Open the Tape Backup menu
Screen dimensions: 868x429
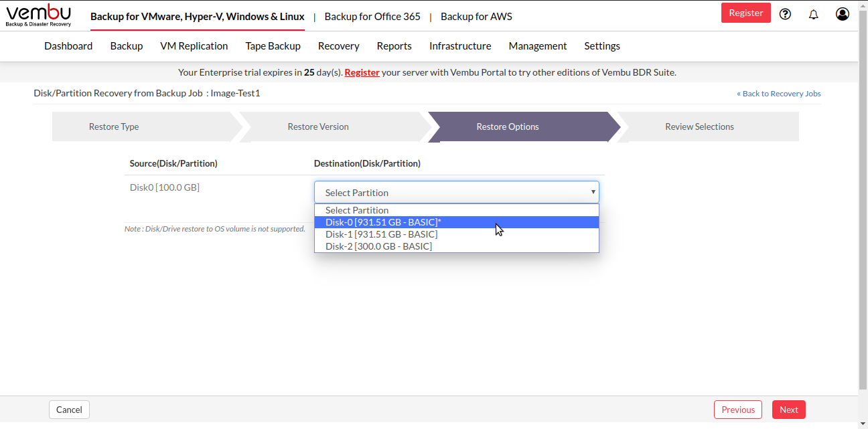pyautogui.click(x=273, y=46)
